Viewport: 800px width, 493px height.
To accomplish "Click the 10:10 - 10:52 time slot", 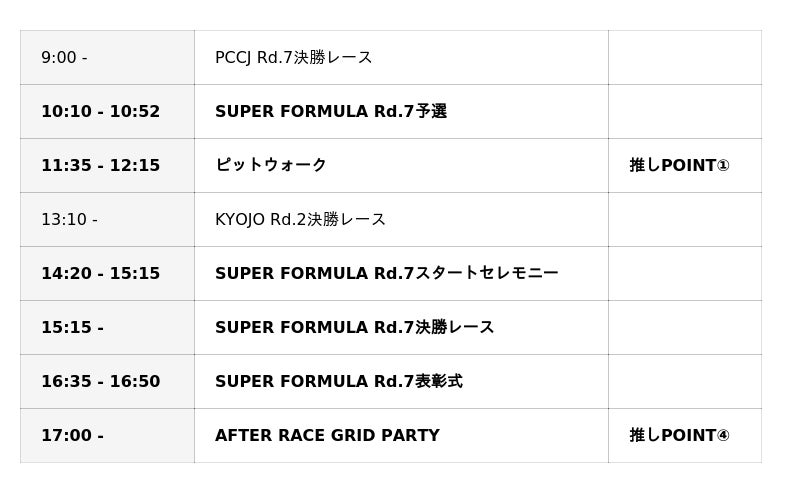I will point(100,112).
